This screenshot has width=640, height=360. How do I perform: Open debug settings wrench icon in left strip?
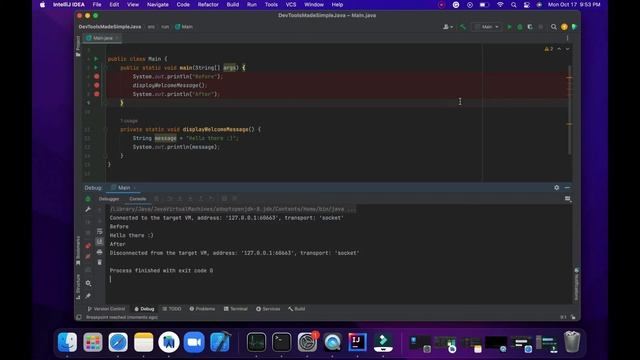[88, 209]
